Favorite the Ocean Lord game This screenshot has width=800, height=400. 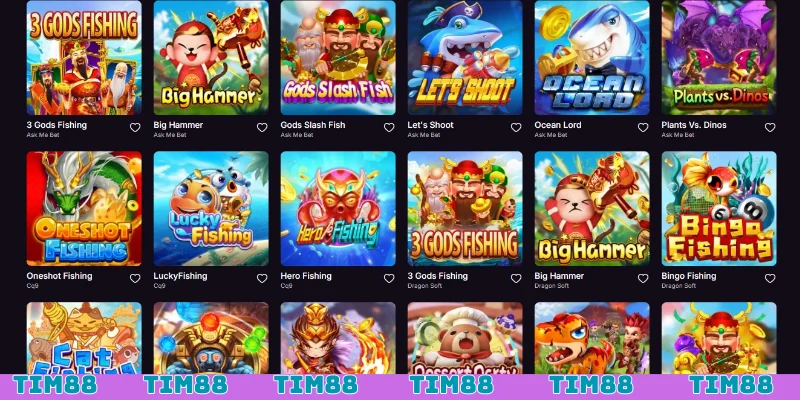(x=643, y=128)
